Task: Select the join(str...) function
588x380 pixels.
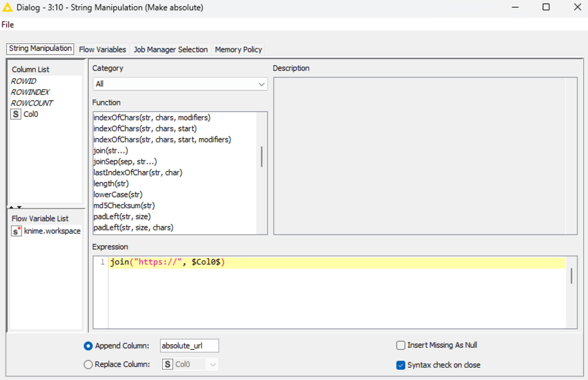Action: pos(111,151)
